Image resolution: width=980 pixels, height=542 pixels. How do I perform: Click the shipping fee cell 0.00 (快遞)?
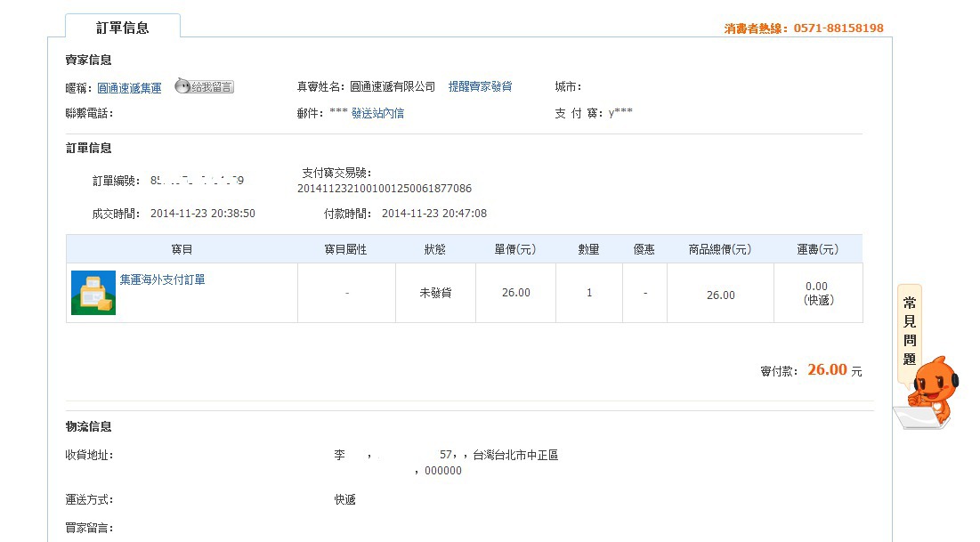[x=818, y=293]
